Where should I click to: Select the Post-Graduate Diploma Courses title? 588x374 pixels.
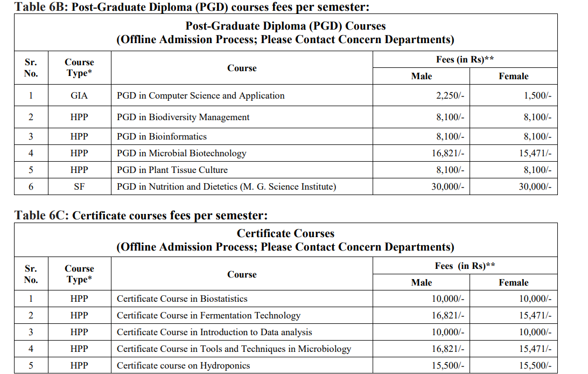[285, 26]
